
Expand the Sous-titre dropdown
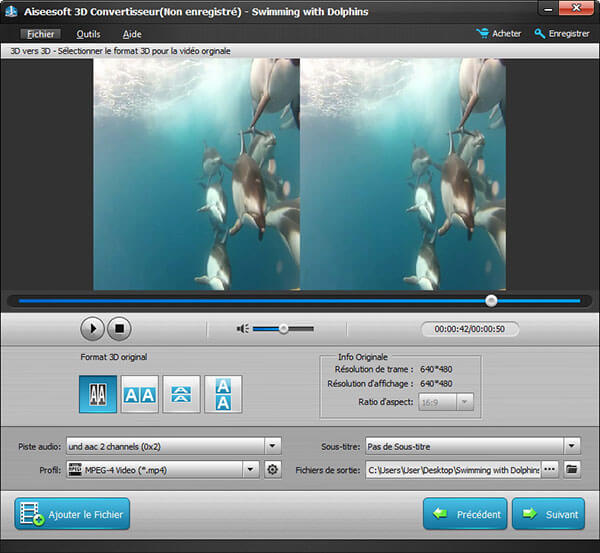[572, 446]
